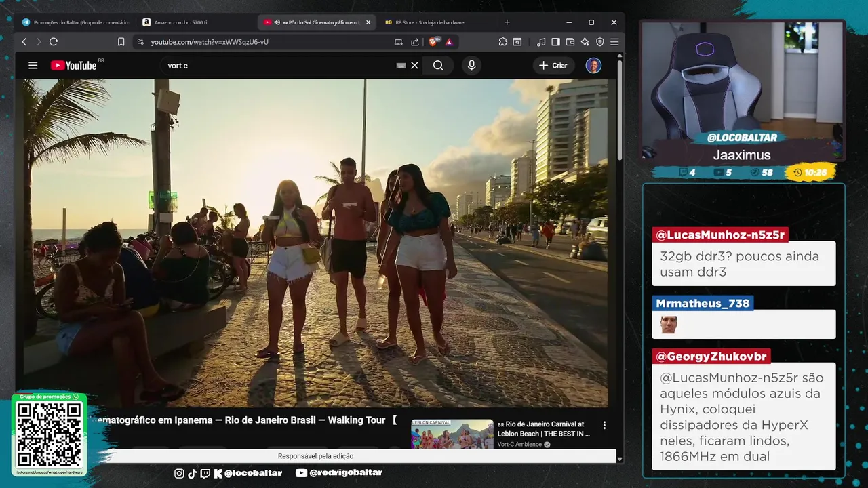Image resolution: width=868 pixels, height=488 pixels.
Task: Share this page via address bar share icon
Action: point(415,42)
